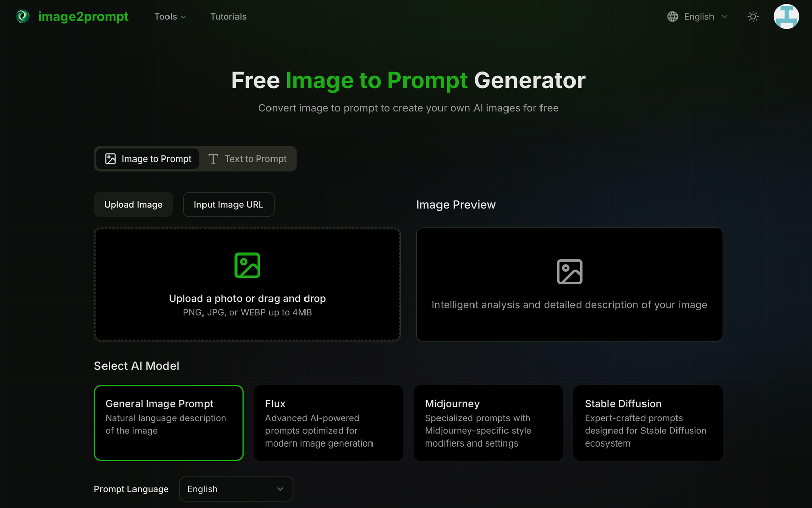Select the image icon in the upload area
This screenshot has width=812, height=508.
(247, 265)
